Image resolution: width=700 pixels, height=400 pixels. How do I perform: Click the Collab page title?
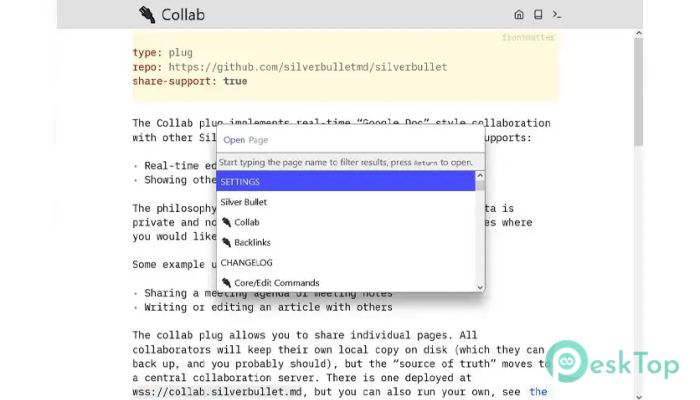pyautogui.click(x=183, y=15)
